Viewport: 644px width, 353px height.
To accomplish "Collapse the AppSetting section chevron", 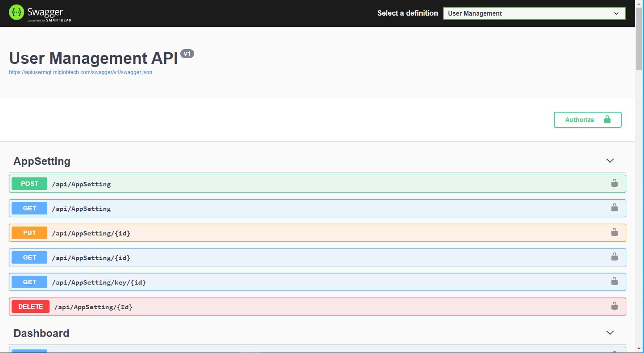I will 610,161.
